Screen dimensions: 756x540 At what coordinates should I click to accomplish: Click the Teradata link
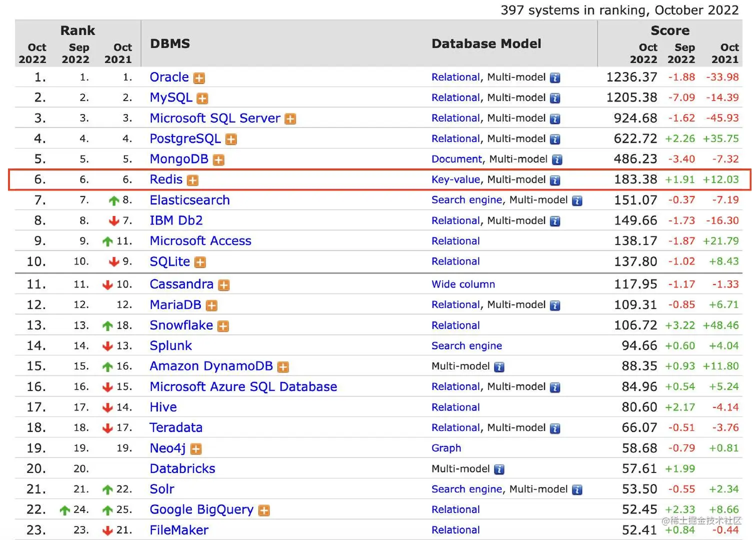click(x=176, y=428)
